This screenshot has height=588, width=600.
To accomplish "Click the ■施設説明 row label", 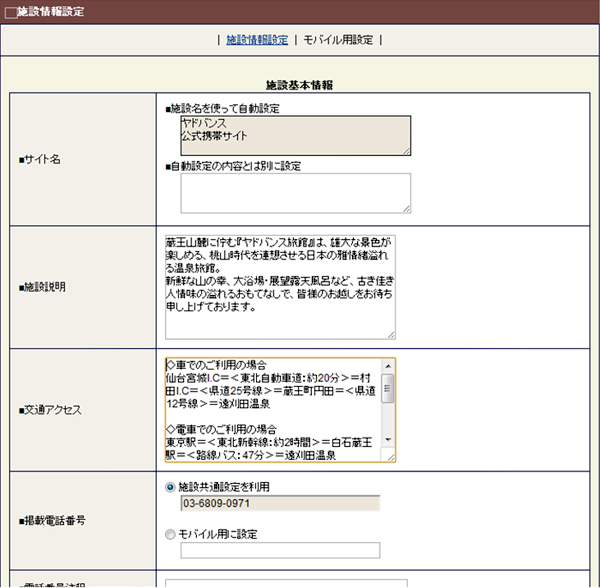I will coord(42,287).
